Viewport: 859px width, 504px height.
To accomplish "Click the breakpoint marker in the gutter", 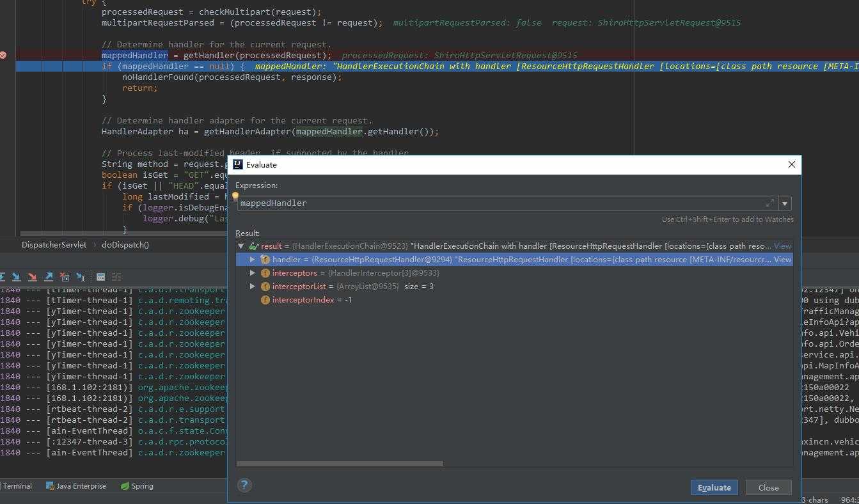I will pyautogui.click(x=3, y=55).
